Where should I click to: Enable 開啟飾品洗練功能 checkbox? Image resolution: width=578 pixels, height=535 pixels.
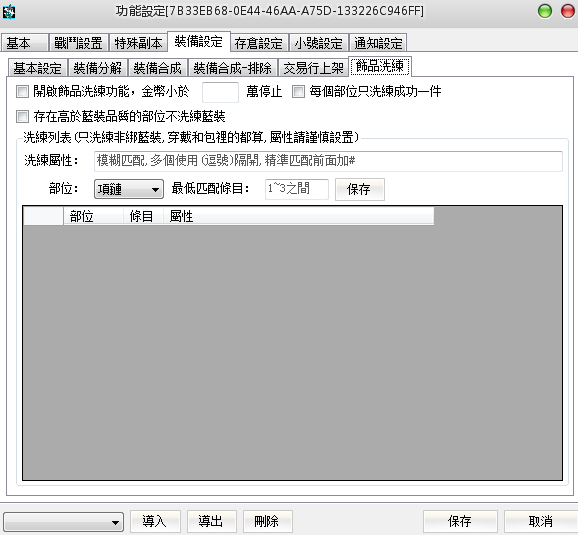[x=22, y=91]
